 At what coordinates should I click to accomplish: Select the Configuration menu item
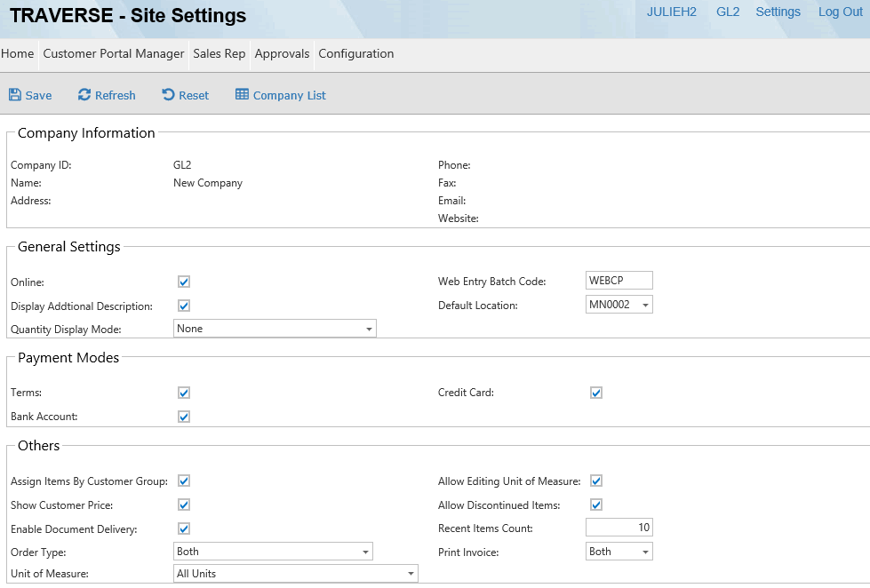355,54
